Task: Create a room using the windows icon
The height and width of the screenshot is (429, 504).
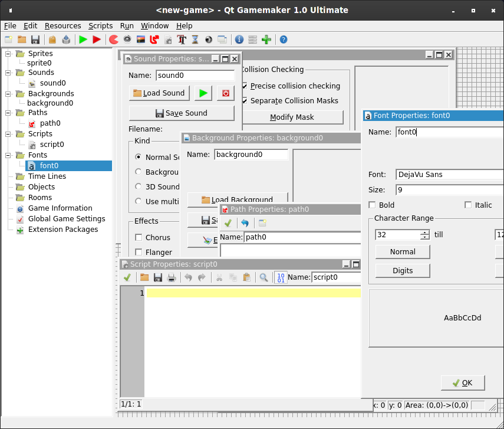Action: click(222, 40)
